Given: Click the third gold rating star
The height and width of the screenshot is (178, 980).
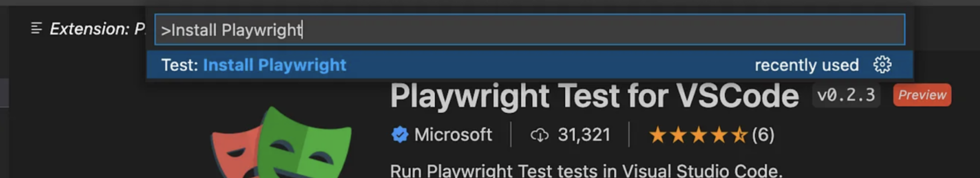Looking at the screenshot, I should [x=698, y=135].
